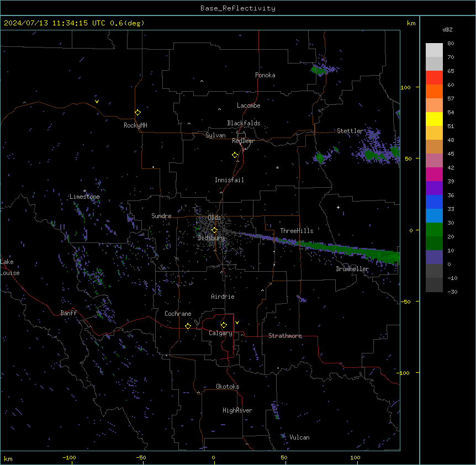Select the indigo 0-10 dBZ legend swatch
Screen dimensions: 476x465
point(434,257)
